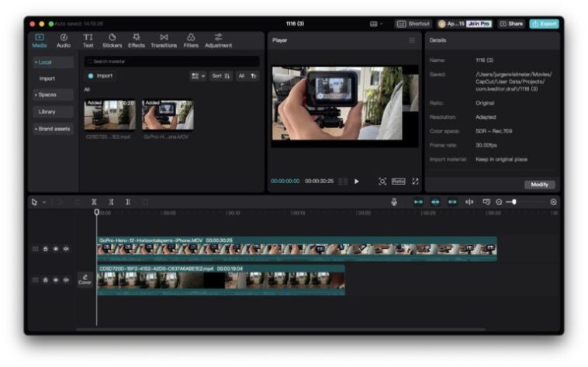
Task: Click the player full-frame scan icon
Action: point(382,182)
